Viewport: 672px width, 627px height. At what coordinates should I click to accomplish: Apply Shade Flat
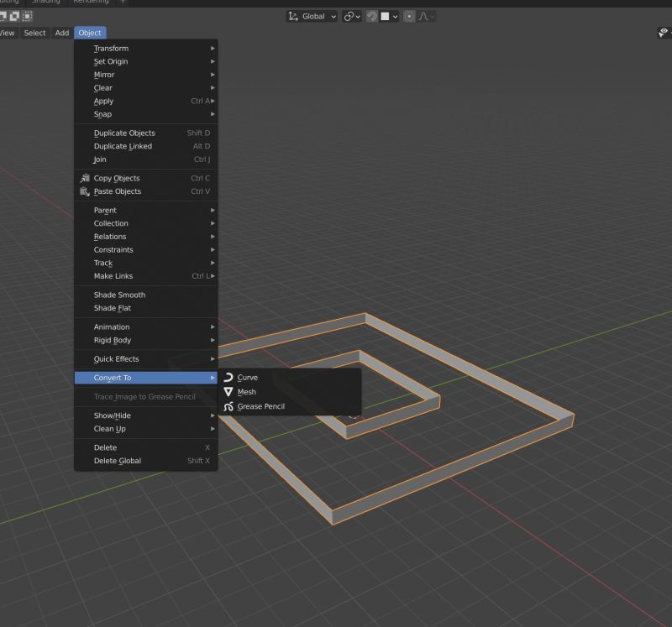tap(146, 308)
